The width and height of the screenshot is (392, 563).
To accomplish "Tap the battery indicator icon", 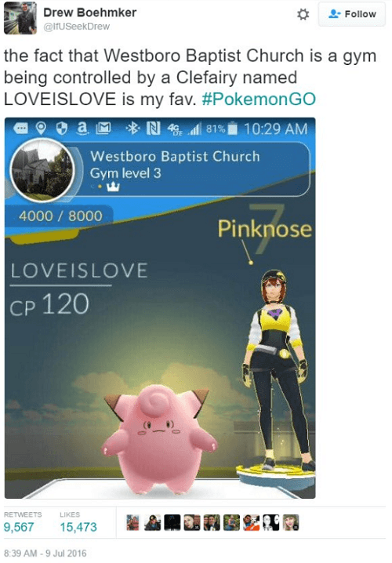I will click(x=233, y=128).
